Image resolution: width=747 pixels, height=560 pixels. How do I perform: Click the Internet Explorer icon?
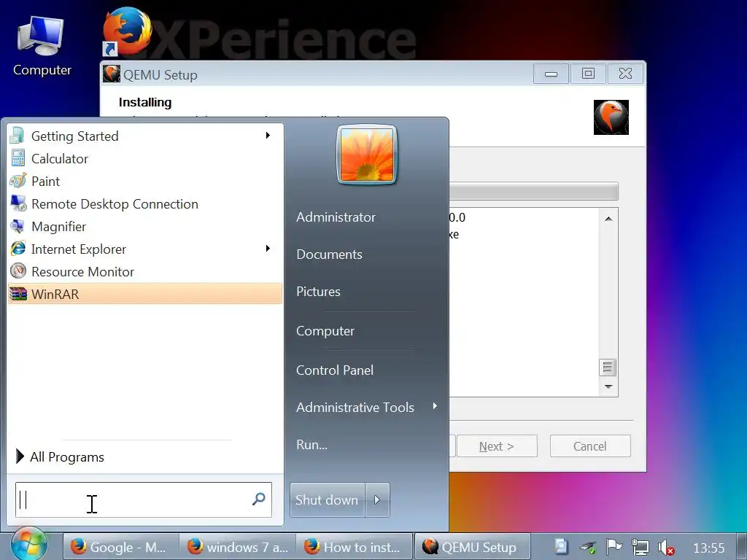[18, 249]
